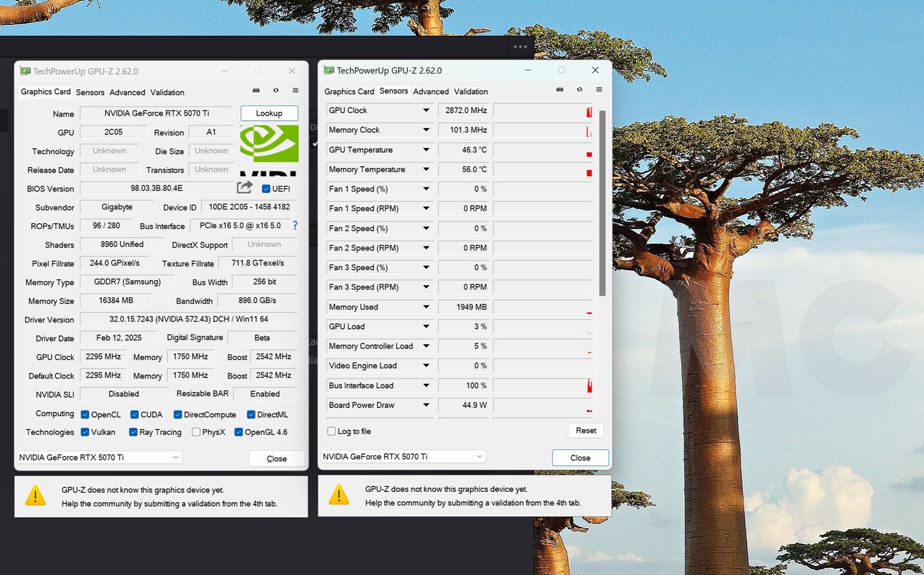Click the Memory Type field GDDR7 (Samsung)
924x575 pixels.
tap(127, 281)
